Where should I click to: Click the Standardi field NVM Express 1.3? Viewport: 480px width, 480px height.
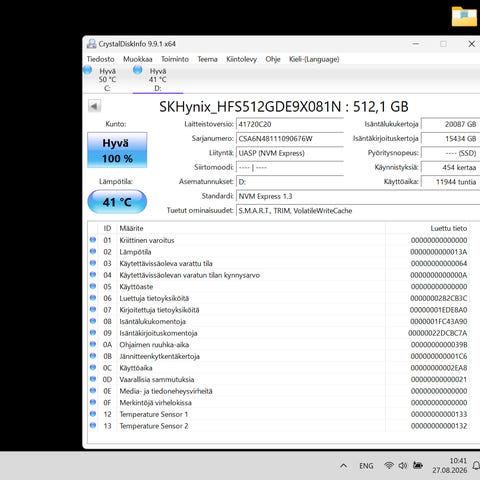[358, 196]
